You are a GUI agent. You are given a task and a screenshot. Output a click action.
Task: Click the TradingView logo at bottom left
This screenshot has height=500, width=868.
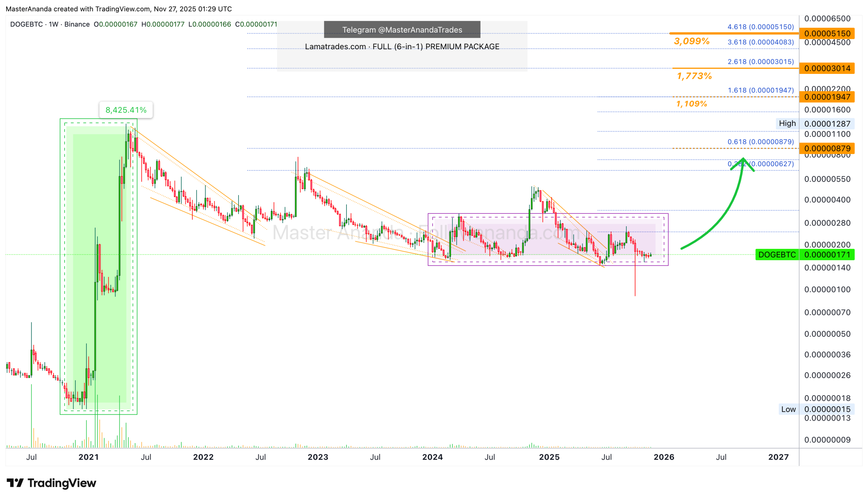[x=51, y=483]
